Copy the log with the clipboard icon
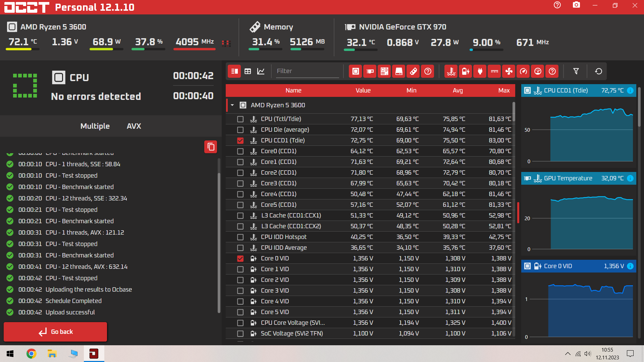The height and width of the screenshot is (362, 644). 211,147
